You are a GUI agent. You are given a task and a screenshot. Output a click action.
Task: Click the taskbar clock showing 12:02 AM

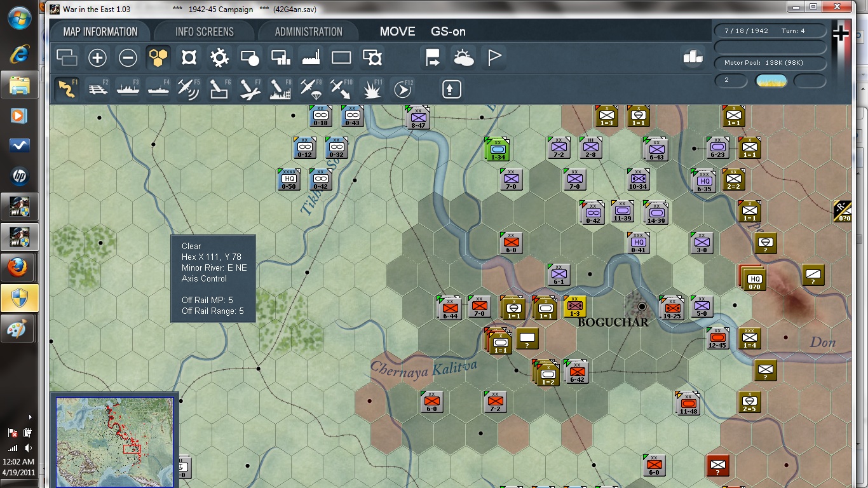[x=20, y=461]
